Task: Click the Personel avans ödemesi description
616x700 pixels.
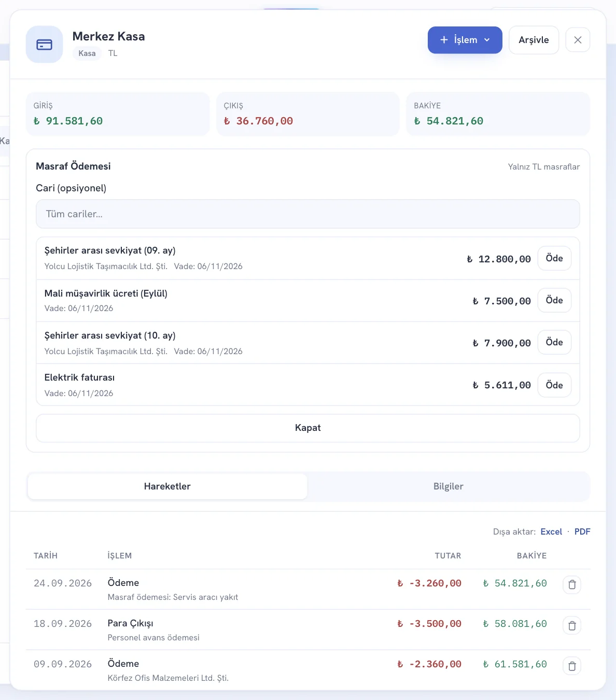Action: (153, 638)
